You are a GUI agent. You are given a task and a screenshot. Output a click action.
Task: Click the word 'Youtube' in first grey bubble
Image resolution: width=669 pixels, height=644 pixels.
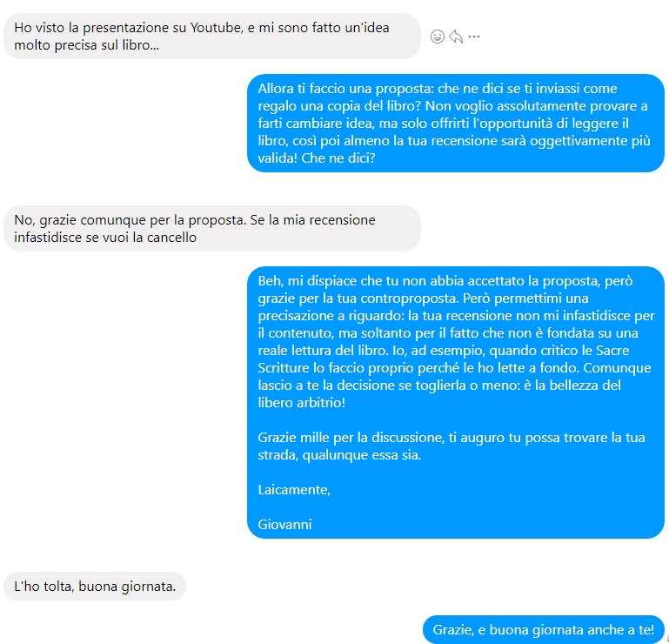pos(216,28)
